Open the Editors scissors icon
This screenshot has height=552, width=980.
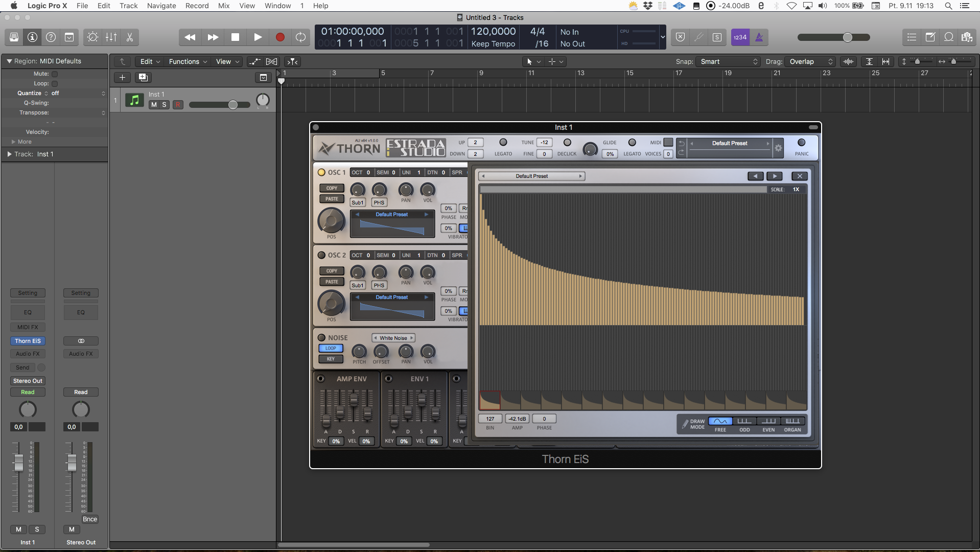coord(129,37)
